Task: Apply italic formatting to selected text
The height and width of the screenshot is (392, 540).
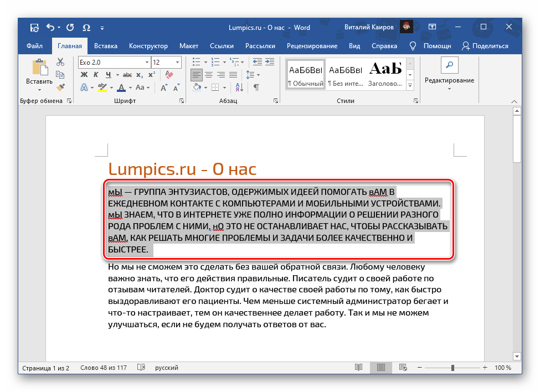Action: [96, 74]
